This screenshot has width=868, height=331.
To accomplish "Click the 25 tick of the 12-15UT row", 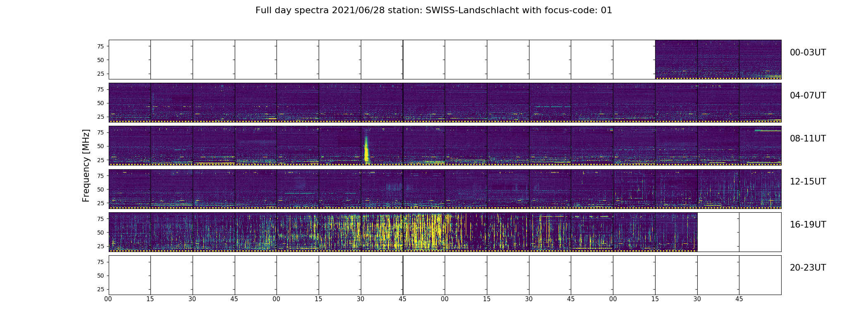I will [x=100, y=203].
